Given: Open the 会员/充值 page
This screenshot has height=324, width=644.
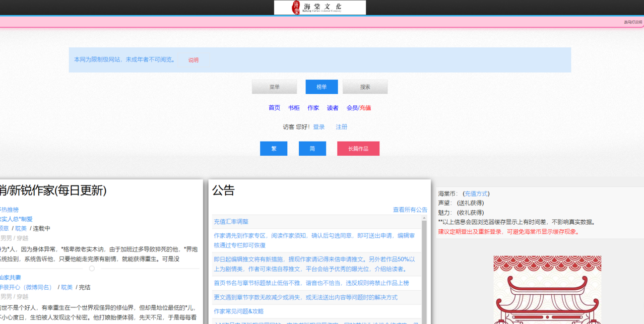Looking at the screenshot, I should pyautogui.click(x=359, y=107).
